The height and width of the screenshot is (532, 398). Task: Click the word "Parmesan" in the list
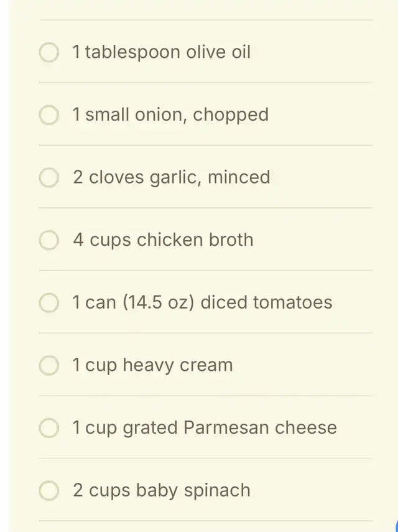coord(226,427)
